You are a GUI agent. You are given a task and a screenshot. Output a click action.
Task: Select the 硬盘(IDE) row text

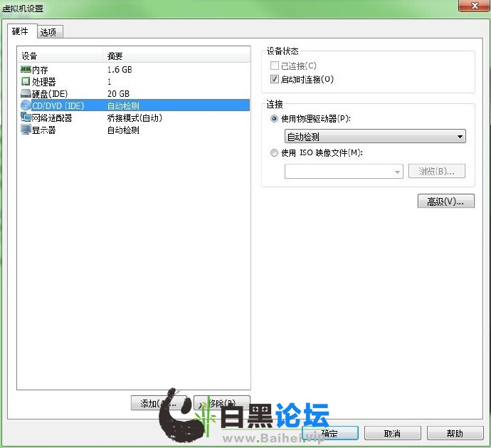tap(50, 94)
